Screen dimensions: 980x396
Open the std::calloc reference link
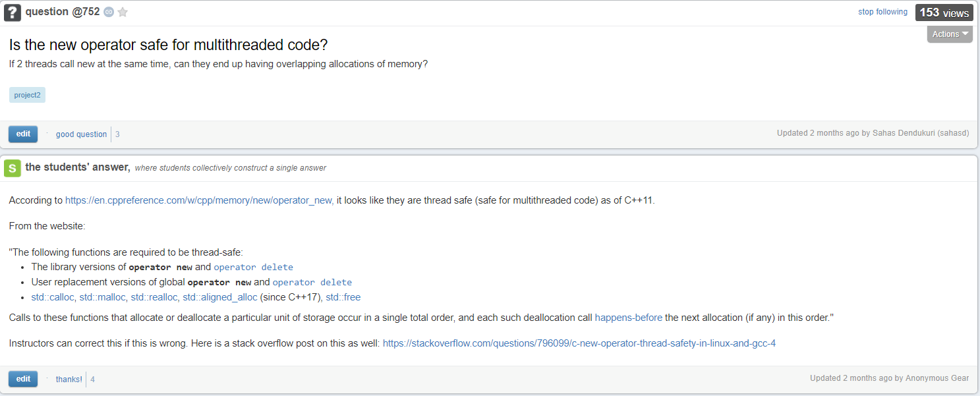point(53,297)
